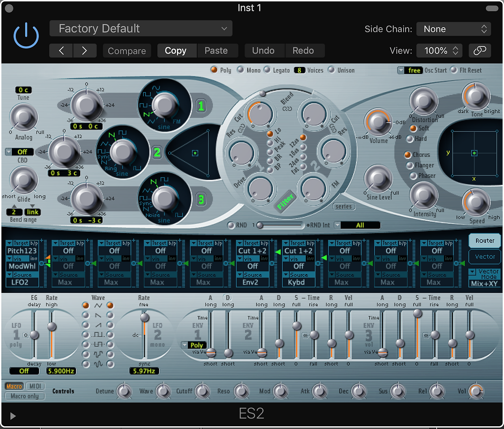Open Vector Mode Mix+XY menu
The image size is (504, 429).
tap(484, 277)
